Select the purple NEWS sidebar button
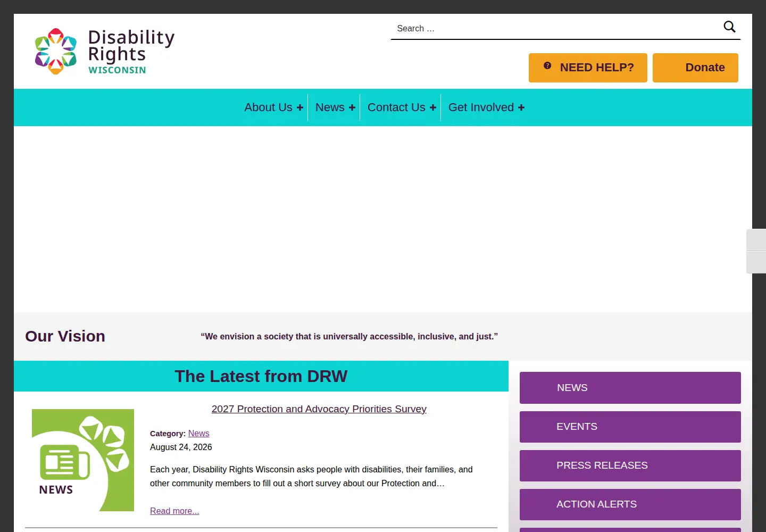766x532 pixels. (630, 388)
